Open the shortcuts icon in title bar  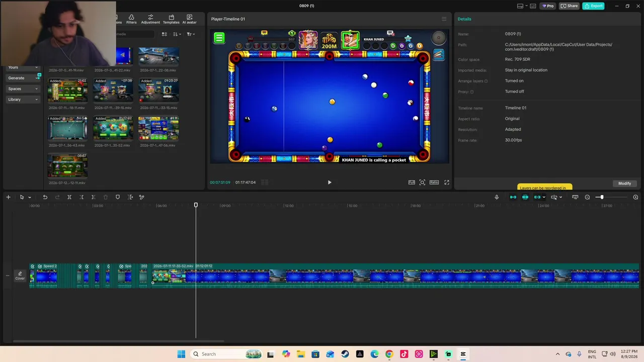[x=533, y=6]
